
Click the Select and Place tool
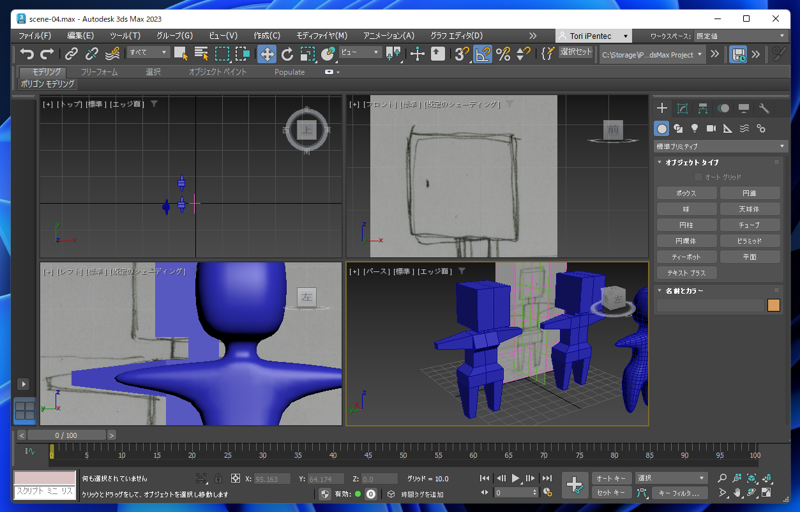tap(328, 54)
